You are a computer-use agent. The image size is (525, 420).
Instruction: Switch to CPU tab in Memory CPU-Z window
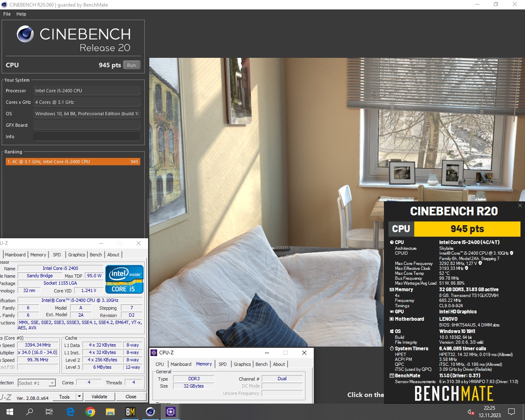click(160, 364)
